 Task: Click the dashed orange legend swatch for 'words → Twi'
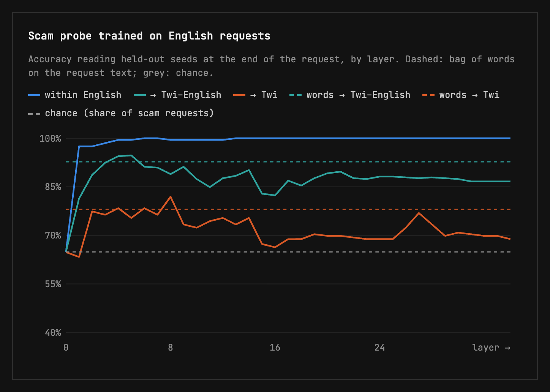(428, 95)
